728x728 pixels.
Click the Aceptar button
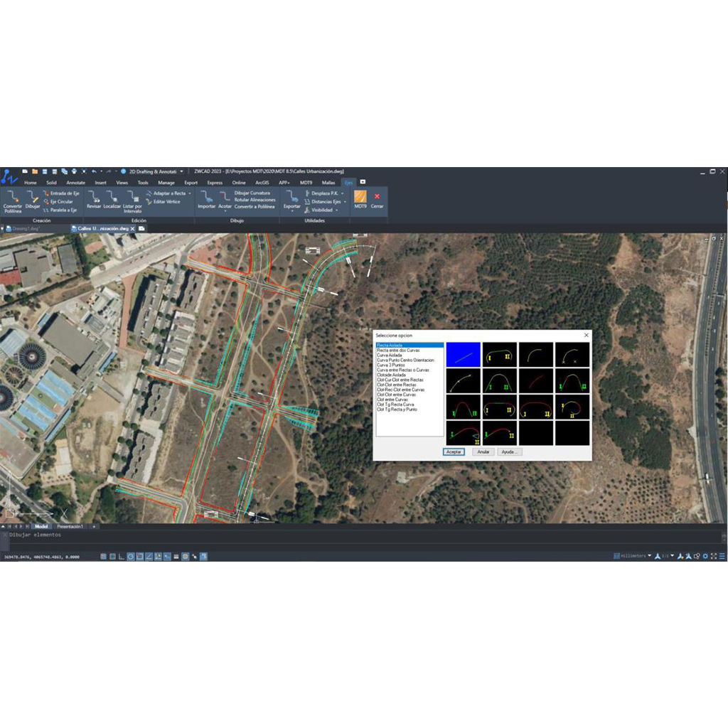(x=454, y=451)
